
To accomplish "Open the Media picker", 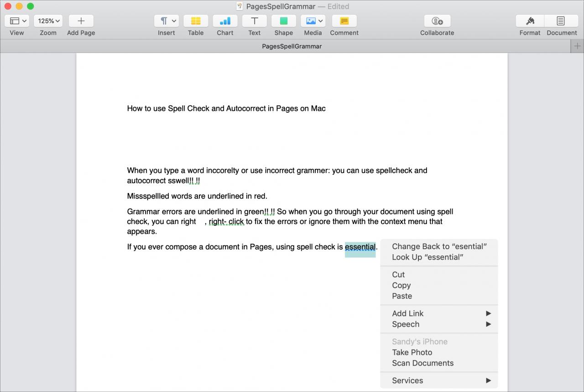I will (313, 21).
